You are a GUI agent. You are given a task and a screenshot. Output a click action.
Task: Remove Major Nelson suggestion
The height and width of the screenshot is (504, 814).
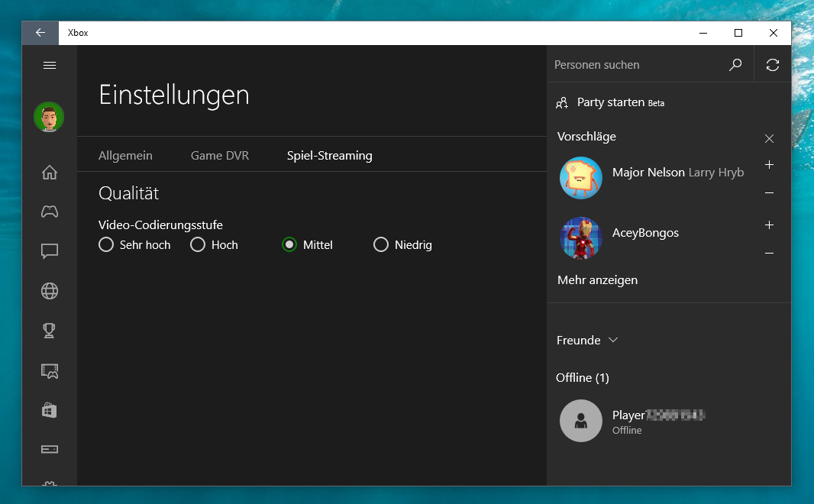pyautogui.click(x=770, y=192)
